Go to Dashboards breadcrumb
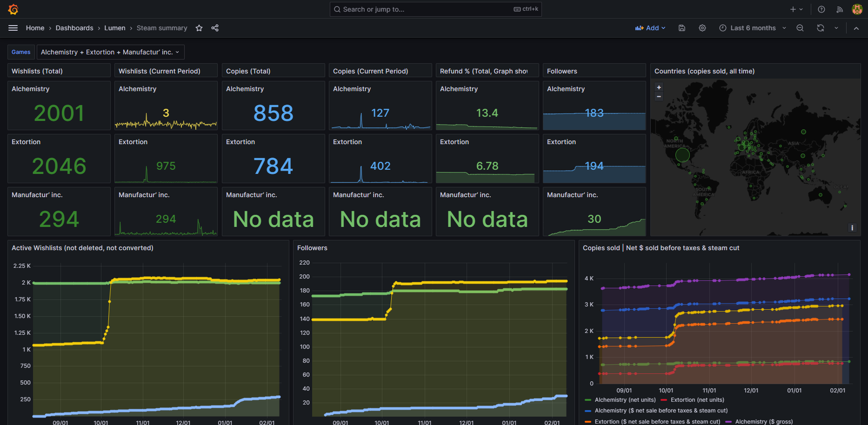 [x=74, y=28]
